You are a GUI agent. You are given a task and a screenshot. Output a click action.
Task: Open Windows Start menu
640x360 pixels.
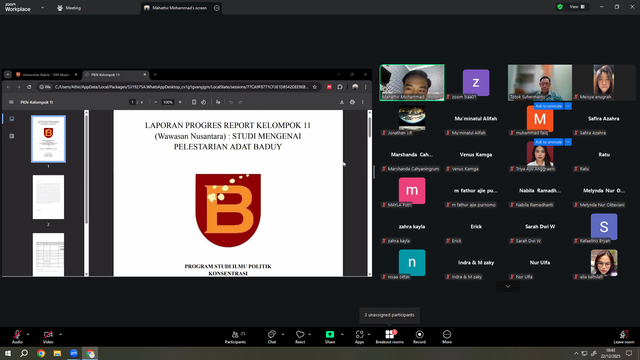[8, 353]
